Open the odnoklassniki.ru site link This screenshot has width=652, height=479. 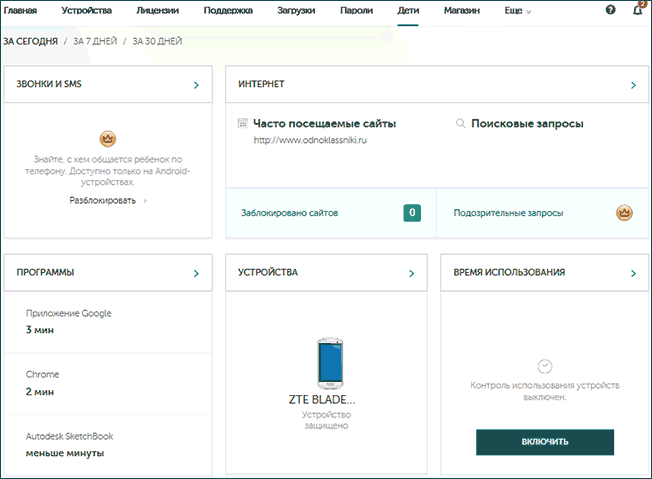(311, 141)
